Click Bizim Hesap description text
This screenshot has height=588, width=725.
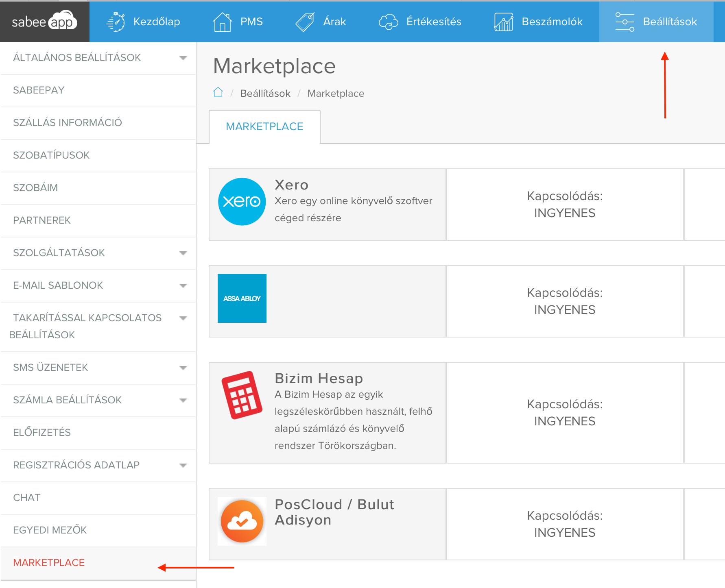[x=354, y=420]
